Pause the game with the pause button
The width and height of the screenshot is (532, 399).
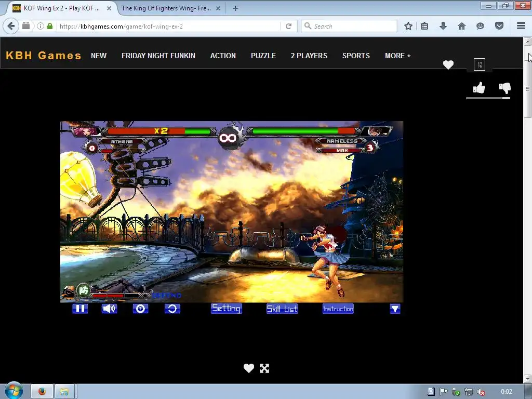click(x=80, y=309)
